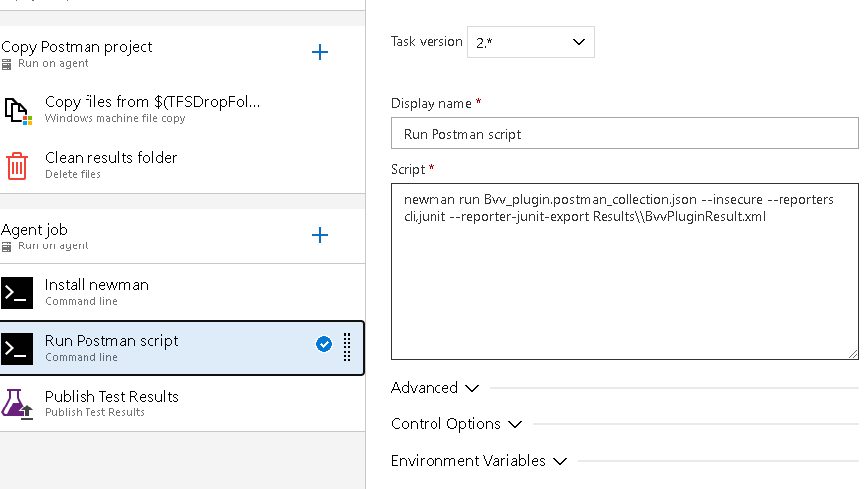868x489 pixels.
Task: Select the Install newman task
Action: click(x=182, y=292)
